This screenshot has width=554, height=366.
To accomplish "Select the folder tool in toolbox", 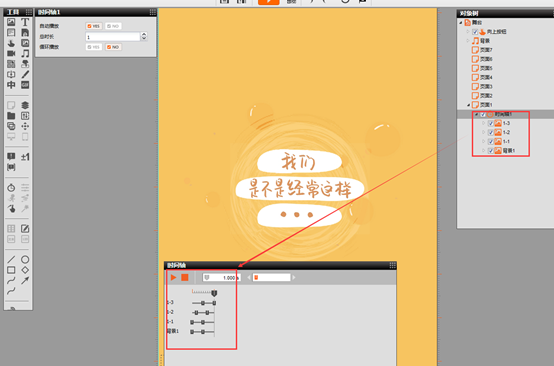I will tap(11, 116).
